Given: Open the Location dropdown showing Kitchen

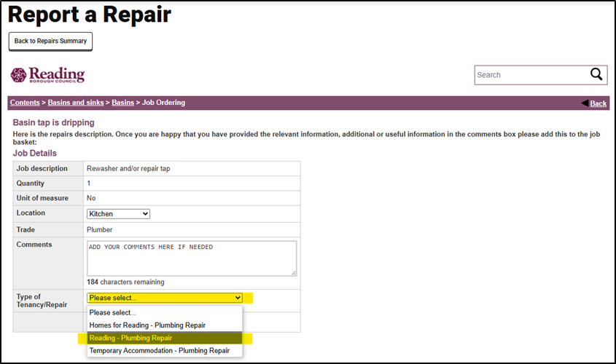Looking at the screenshot, I should pos(118,214).
